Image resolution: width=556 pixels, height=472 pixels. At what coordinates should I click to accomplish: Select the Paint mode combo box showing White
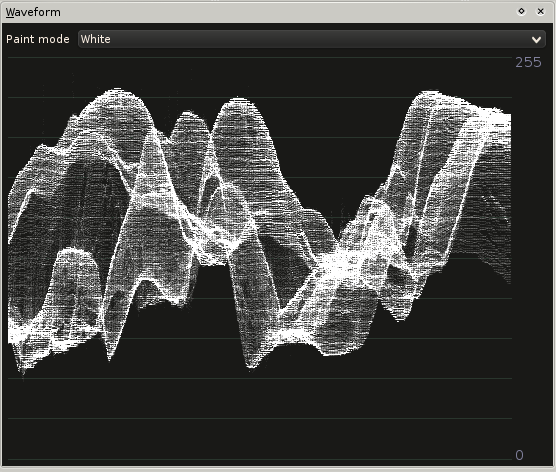click(311, 39)
